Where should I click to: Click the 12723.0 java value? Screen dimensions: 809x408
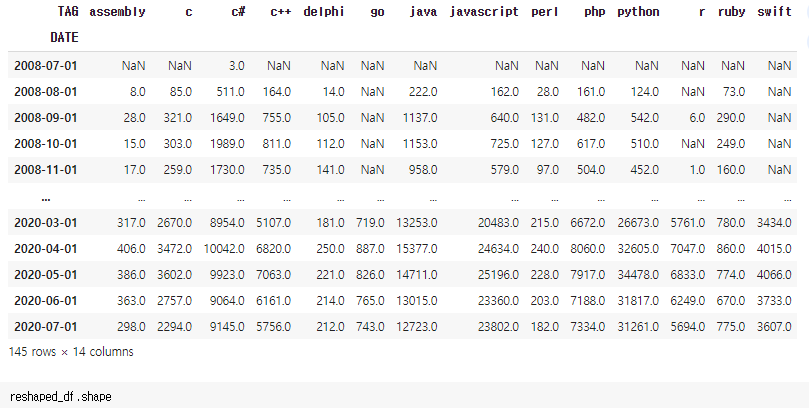click(417, 327)
